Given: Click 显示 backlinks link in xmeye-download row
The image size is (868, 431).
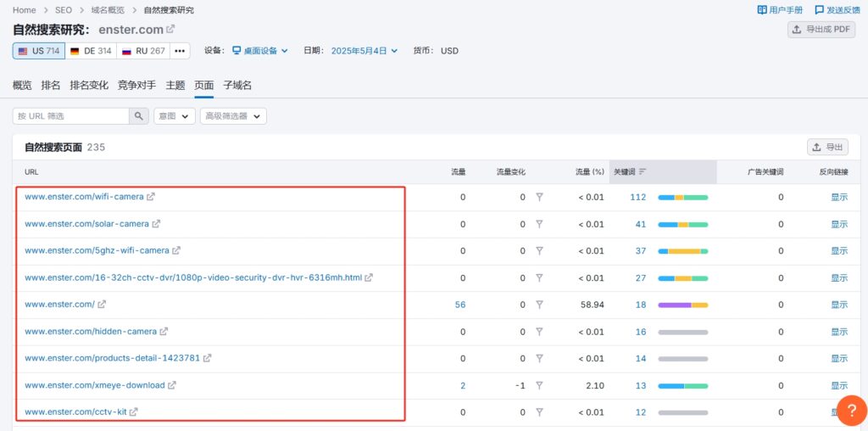Looking at the screenshot, I should click(x=839, y=385).
